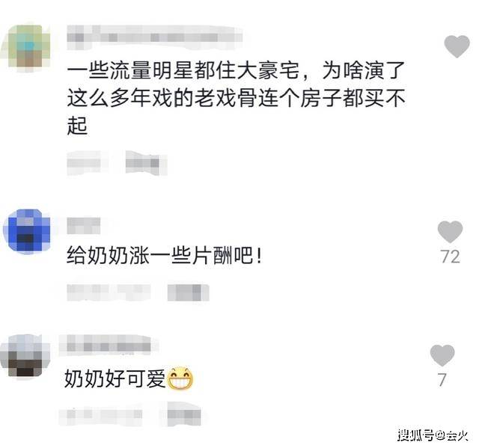Like the comment about 流量明星 mansions

click(x=457, y=46)
